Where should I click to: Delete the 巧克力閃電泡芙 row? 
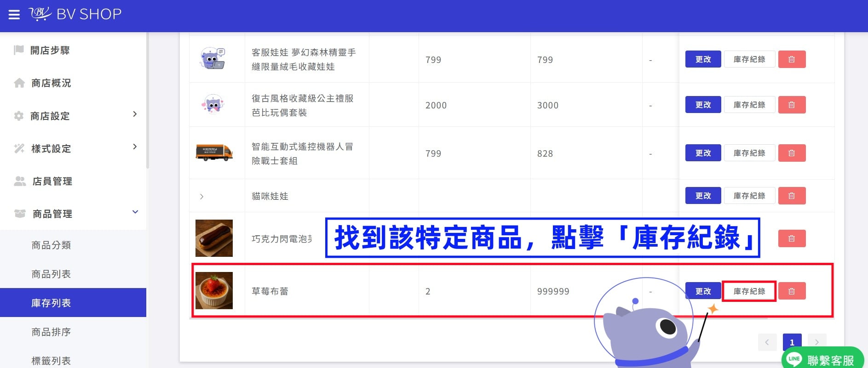[x=792, y=238]
